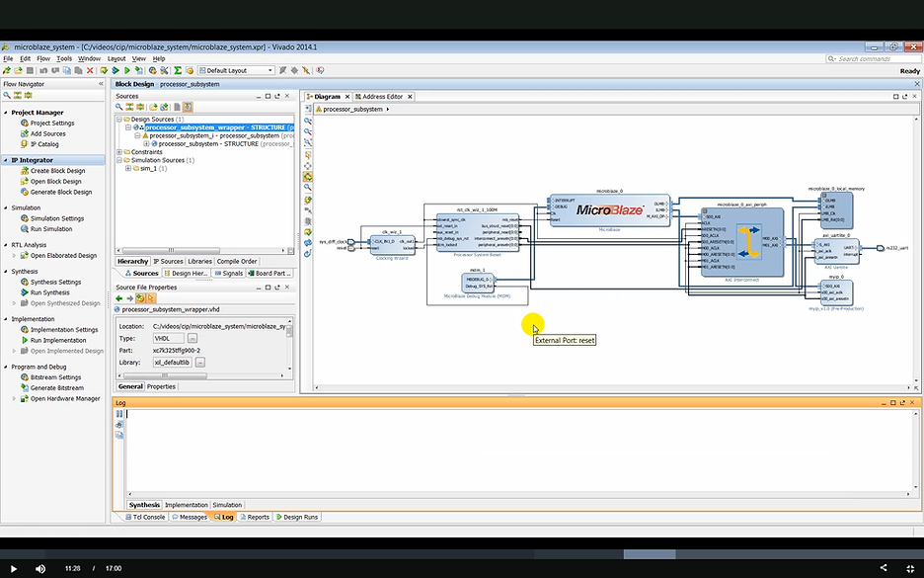Image resolution: width=924 pixels, height=578 pixels.
Task: Click the Run Synthesis icon in Flow Navigator
Action: [23, 292]
